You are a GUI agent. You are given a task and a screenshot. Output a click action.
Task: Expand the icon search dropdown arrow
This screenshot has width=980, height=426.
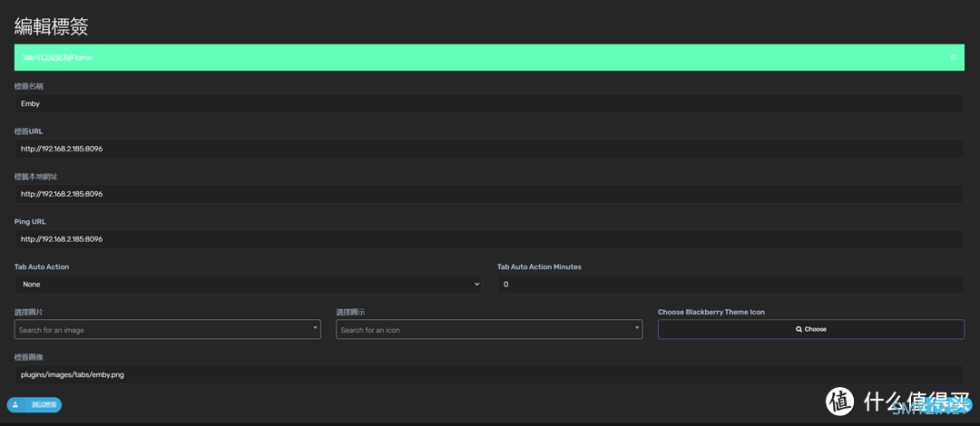(x=637, y=329)
